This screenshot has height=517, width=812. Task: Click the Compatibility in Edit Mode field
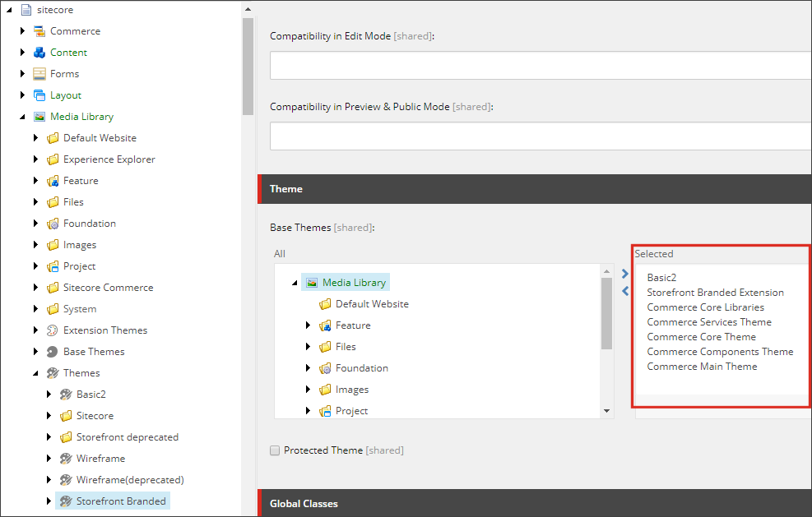(x=541, y=65)
